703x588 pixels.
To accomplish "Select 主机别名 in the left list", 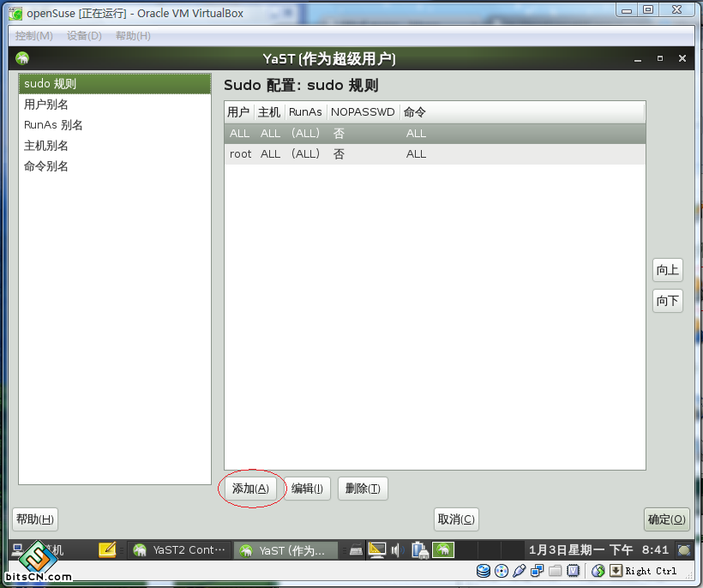I will (x=115, y=146).
